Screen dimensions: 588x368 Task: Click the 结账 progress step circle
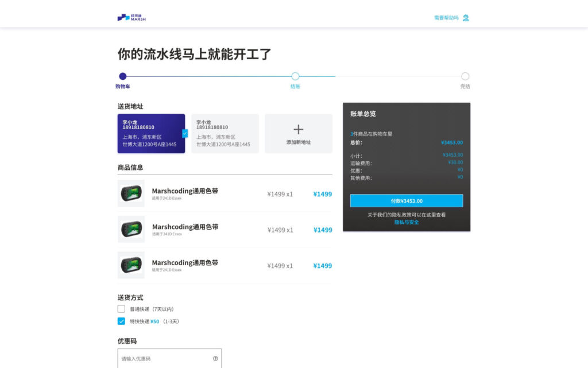coord(295,76)
